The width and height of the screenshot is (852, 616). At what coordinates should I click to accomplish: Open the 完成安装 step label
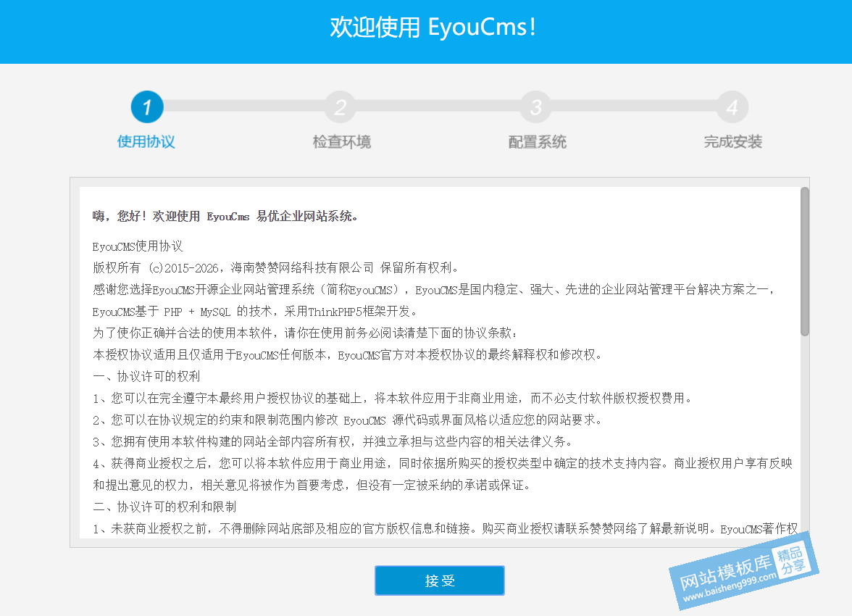[x=733, y=142]
